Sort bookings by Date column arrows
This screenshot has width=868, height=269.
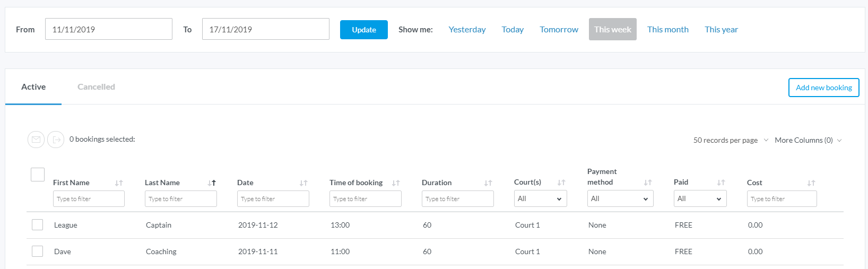[x=303, y=183]
